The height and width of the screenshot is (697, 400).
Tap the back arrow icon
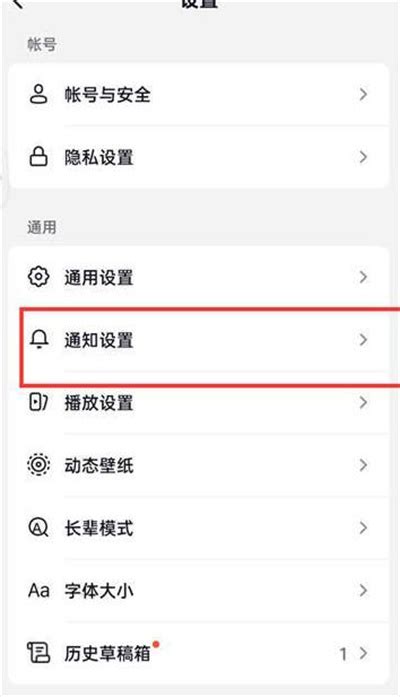[x=19, y=4]
